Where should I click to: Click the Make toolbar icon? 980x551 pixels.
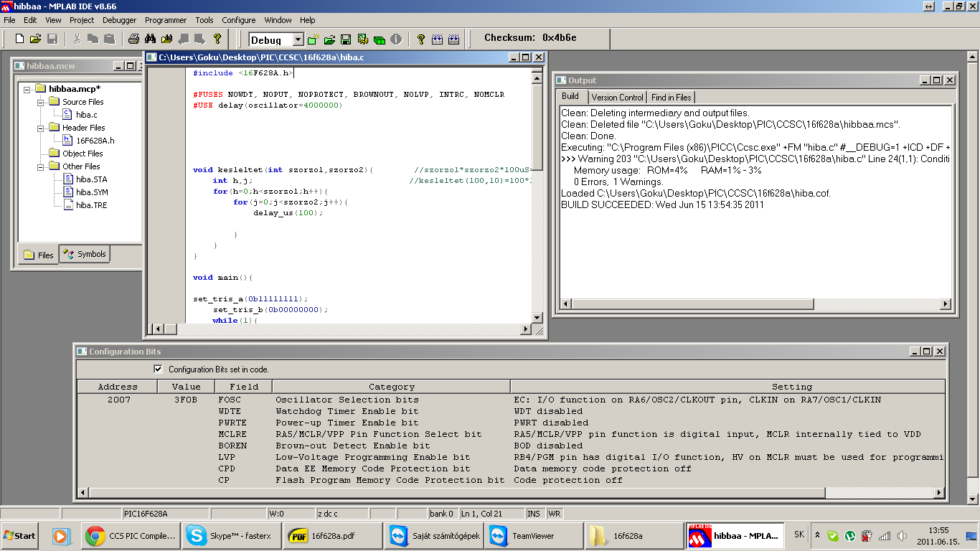click(x=363, y=39)
